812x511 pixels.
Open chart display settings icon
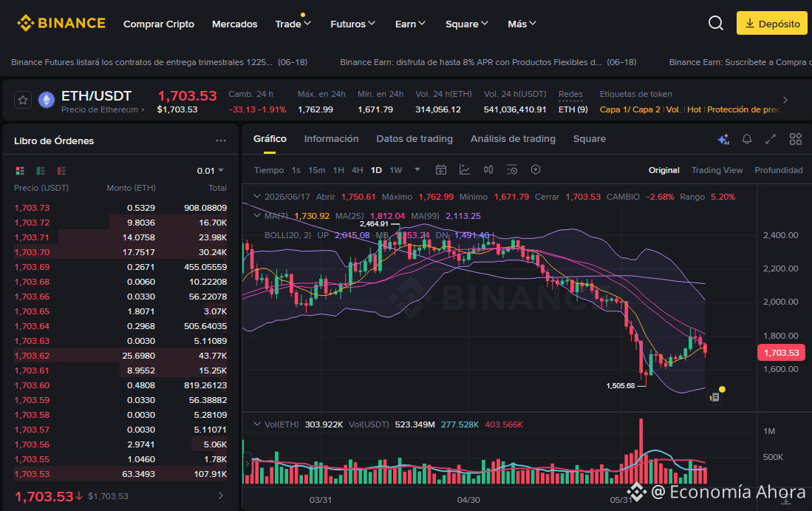pos(511,169)
